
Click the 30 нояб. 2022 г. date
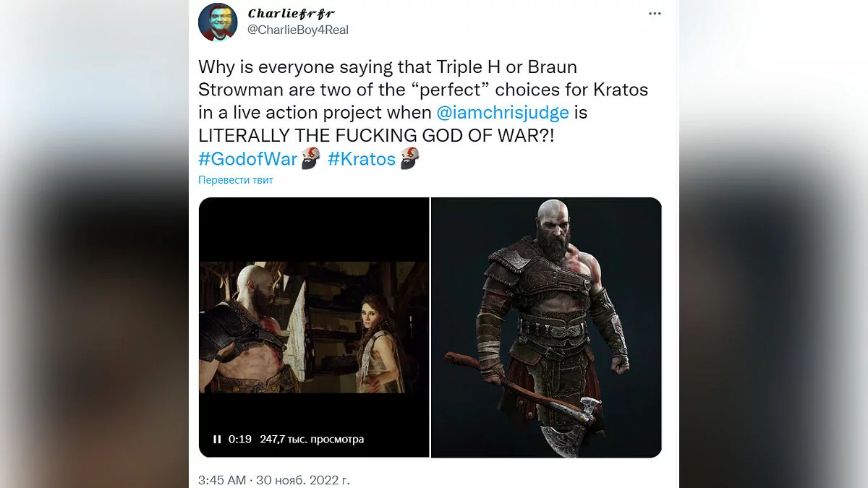(304, 479)
